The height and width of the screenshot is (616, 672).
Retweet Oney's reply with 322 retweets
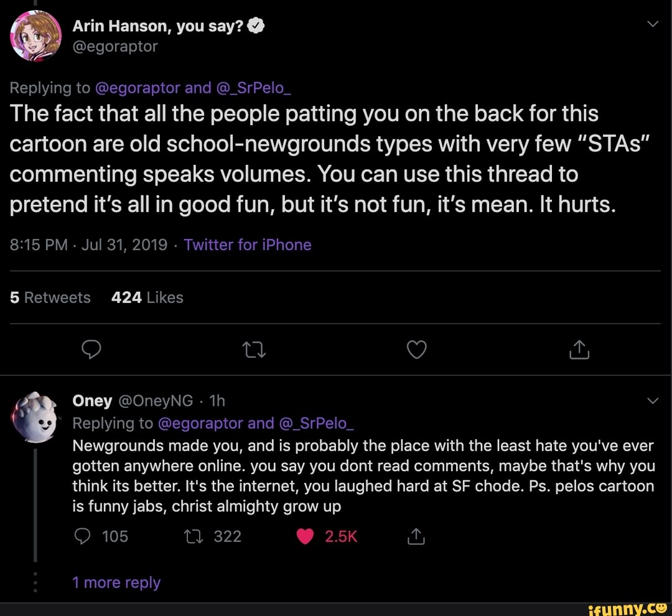click(x=192, y=536)
